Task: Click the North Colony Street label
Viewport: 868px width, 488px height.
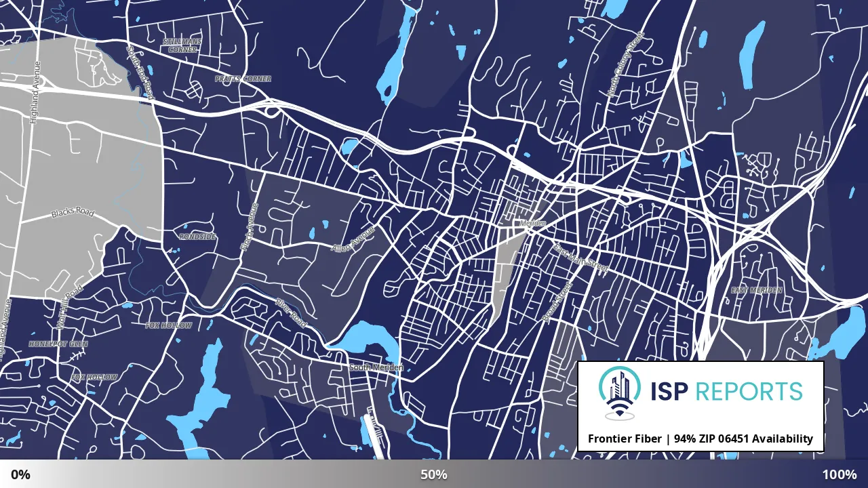Action: tap(625, 66)
